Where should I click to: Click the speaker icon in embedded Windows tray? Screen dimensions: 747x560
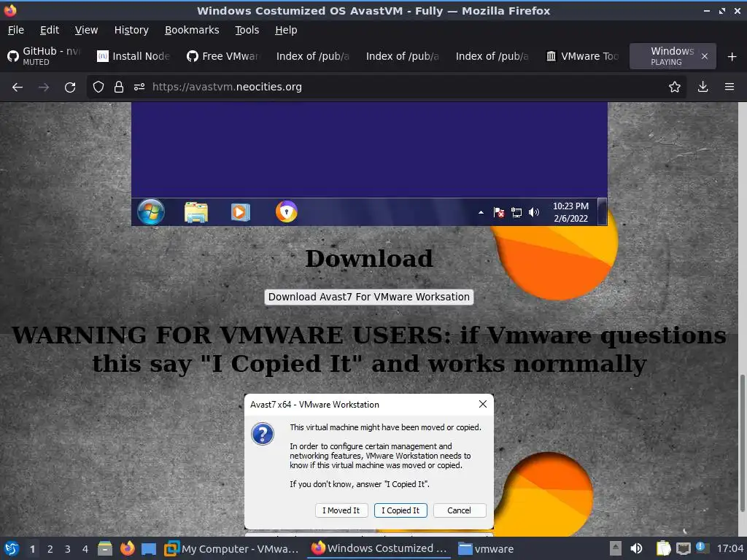click(x=534, y=212)
